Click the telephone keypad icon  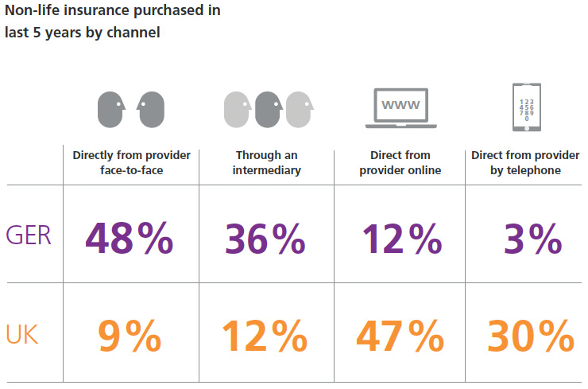pyautogui.click(x=525, y=107)
